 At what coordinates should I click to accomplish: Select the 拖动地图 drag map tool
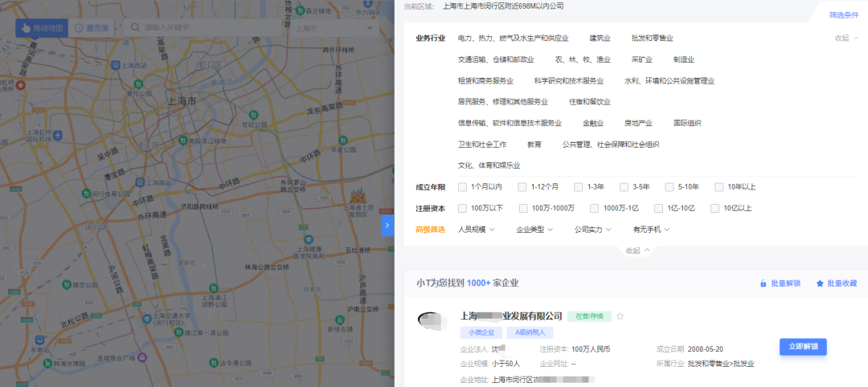42,28
